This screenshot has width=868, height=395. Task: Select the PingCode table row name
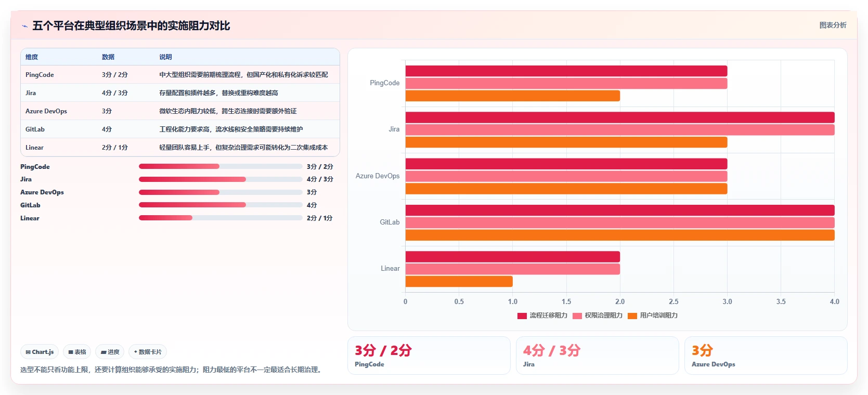pos(40,75)
